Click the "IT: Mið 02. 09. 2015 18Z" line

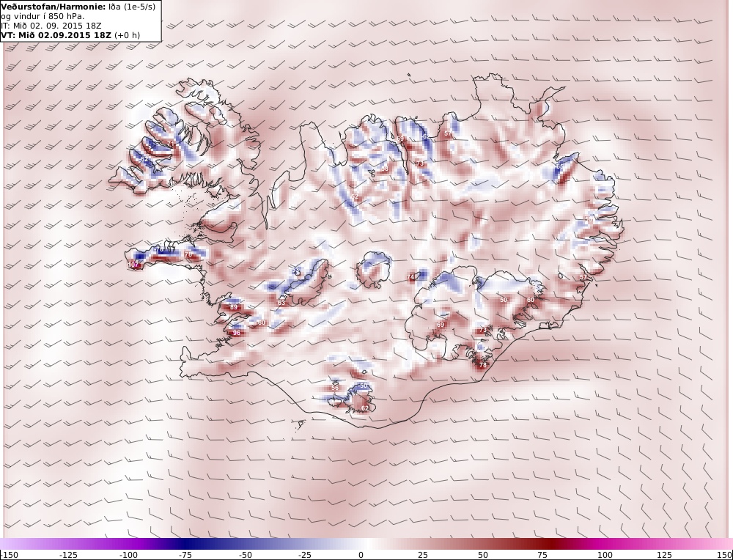pyautogui.click(x=51, y=26)
